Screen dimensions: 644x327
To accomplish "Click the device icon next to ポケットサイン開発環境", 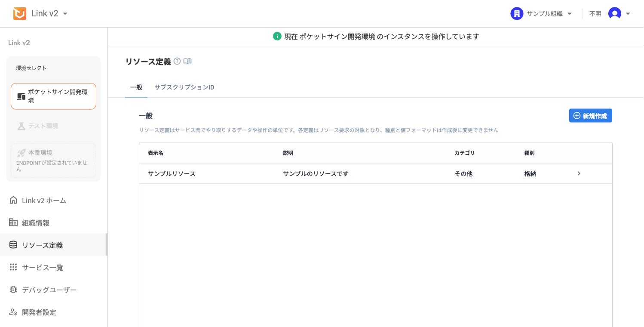I will (x=21, y=96).
